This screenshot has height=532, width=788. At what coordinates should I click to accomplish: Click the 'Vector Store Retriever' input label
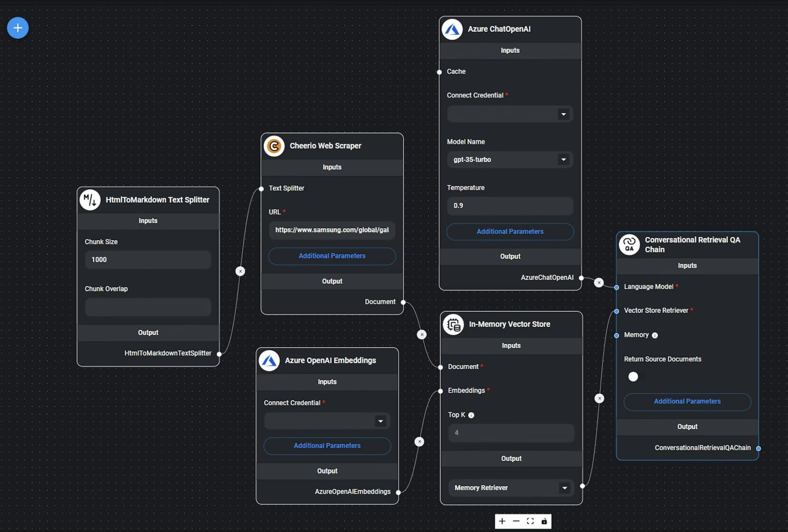tap(656, 311)
